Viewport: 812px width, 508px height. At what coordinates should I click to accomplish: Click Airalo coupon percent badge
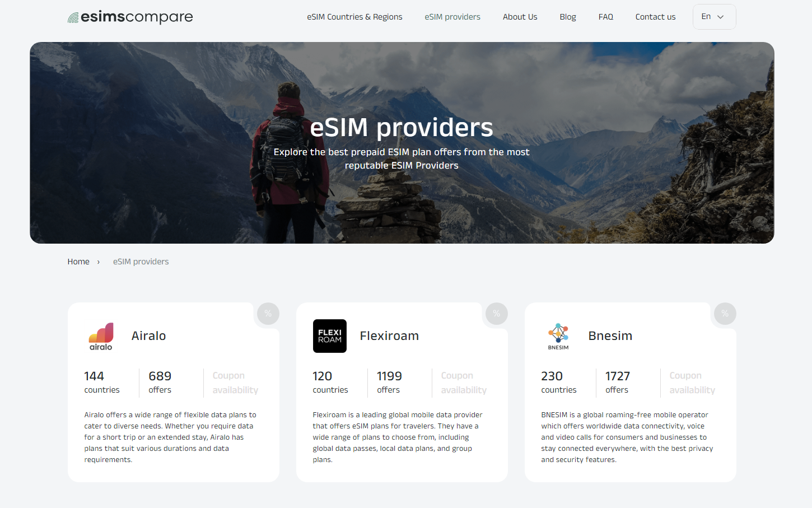point(268,314)
